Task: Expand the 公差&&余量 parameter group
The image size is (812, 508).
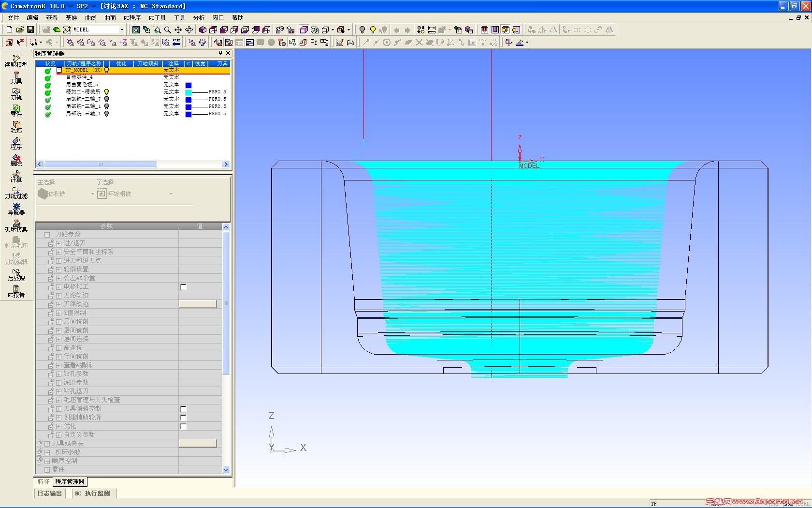Action: (x=58, y=278)
